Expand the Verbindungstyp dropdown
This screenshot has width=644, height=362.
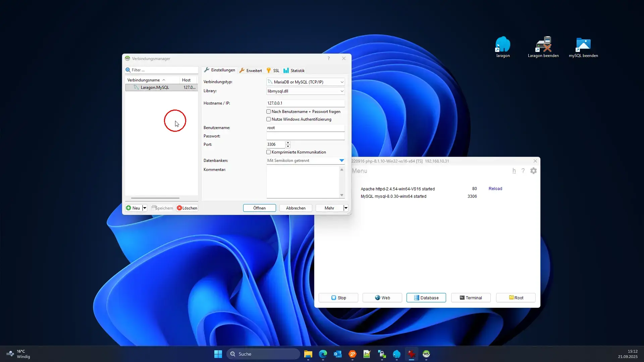[342, 82]
